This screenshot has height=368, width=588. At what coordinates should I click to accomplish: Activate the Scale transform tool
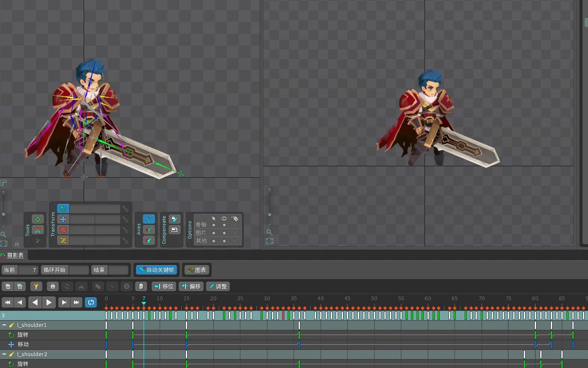(x=63, y=230)
